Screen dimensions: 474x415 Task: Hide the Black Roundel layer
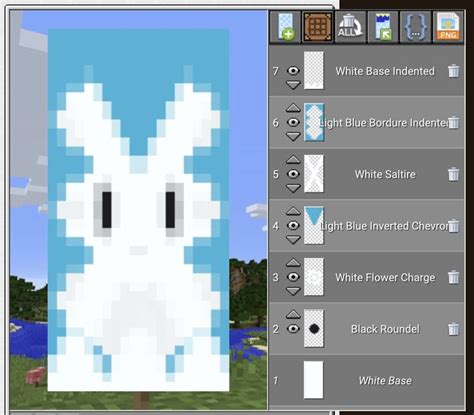click(x=293, y=329)
